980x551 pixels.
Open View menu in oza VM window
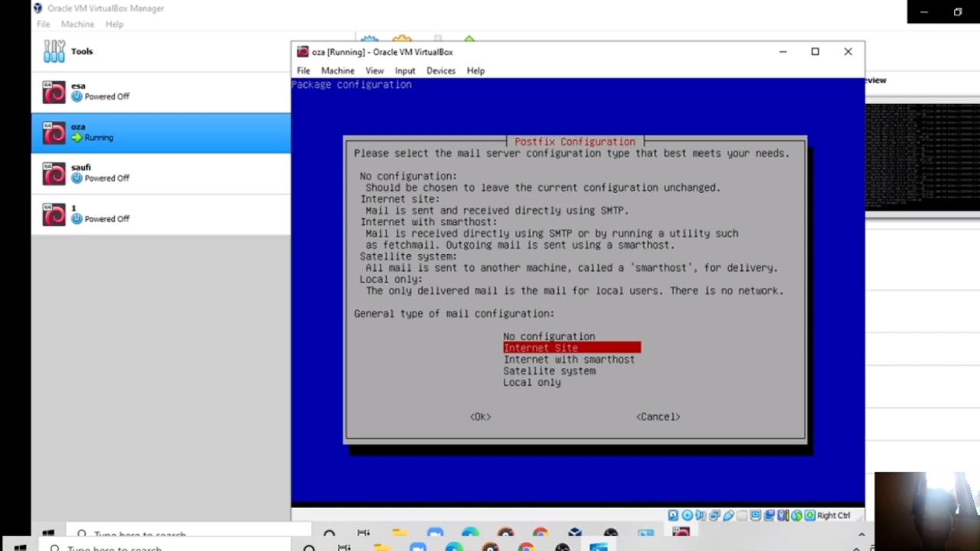tap(374, 70)
